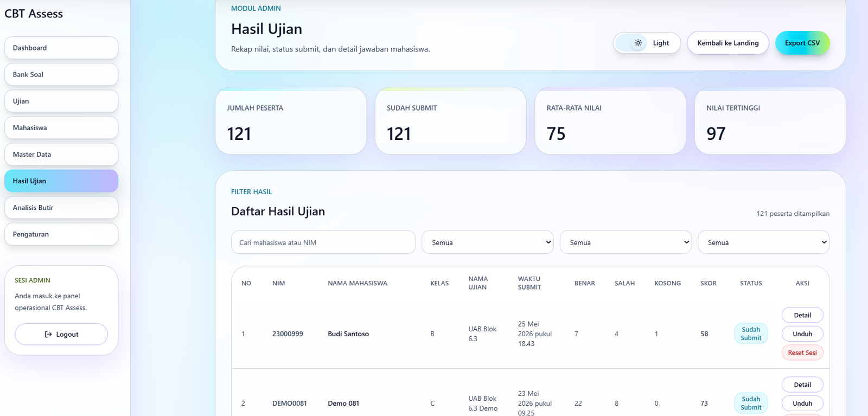The height and width of the screenshot is (416, 868).
Task: Click Reset Sesi for Budi Santoso
Action: (x=802, y=353)
